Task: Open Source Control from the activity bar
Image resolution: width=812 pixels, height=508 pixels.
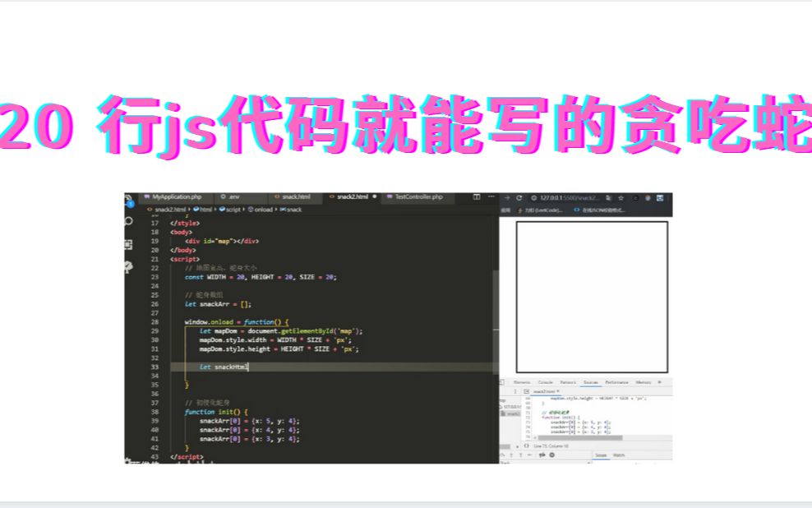Action: point(128,244)
